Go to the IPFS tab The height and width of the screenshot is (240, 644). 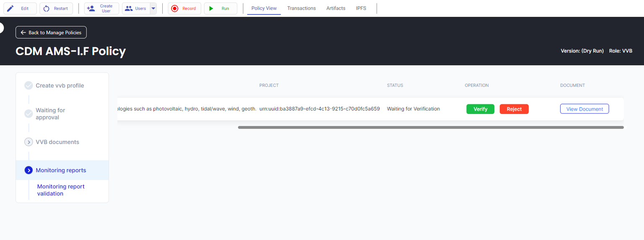pos(361,8)
